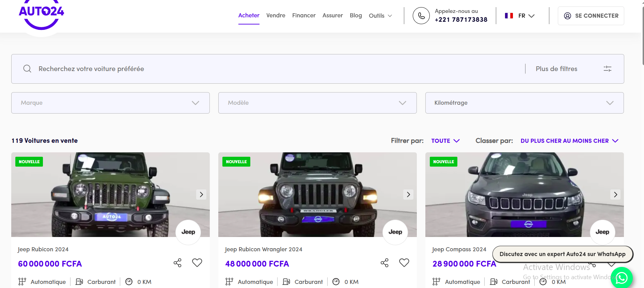
Task: Share the Jeep Rubicon Wrangler listing
Action: click(x=384, y=263)
